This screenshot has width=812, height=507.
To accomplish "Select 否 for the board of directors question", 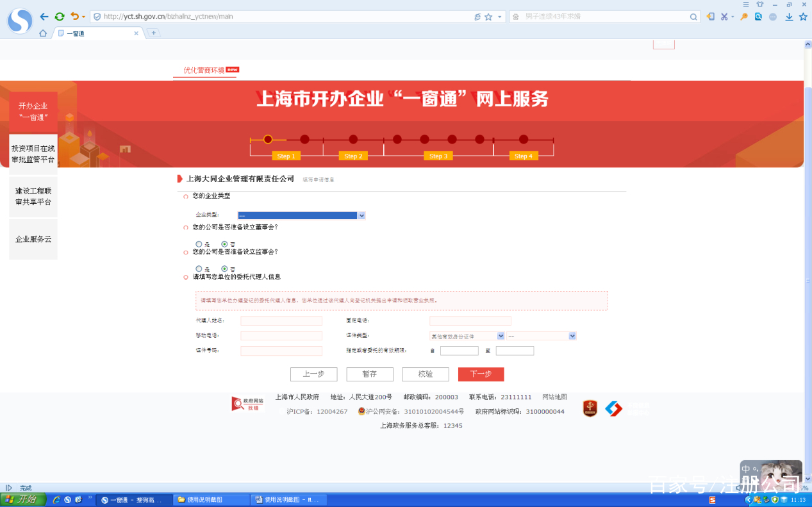I will pos(226,244).
